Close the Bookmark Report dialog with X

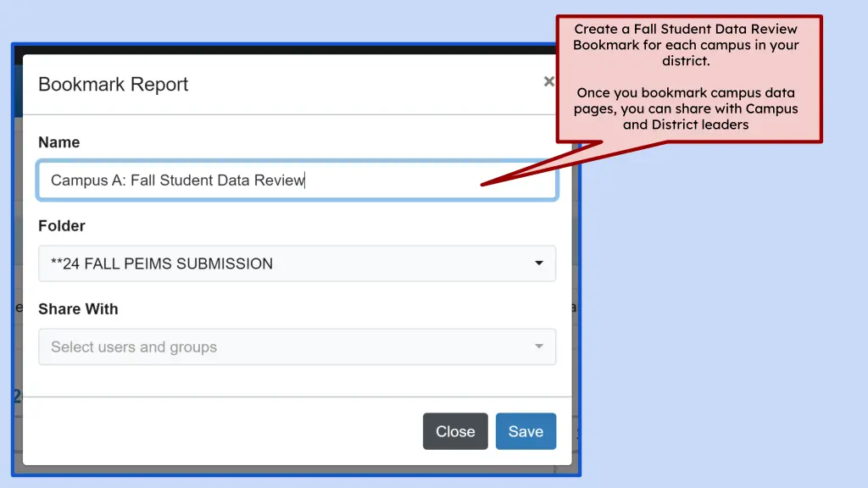pos(548,81)
